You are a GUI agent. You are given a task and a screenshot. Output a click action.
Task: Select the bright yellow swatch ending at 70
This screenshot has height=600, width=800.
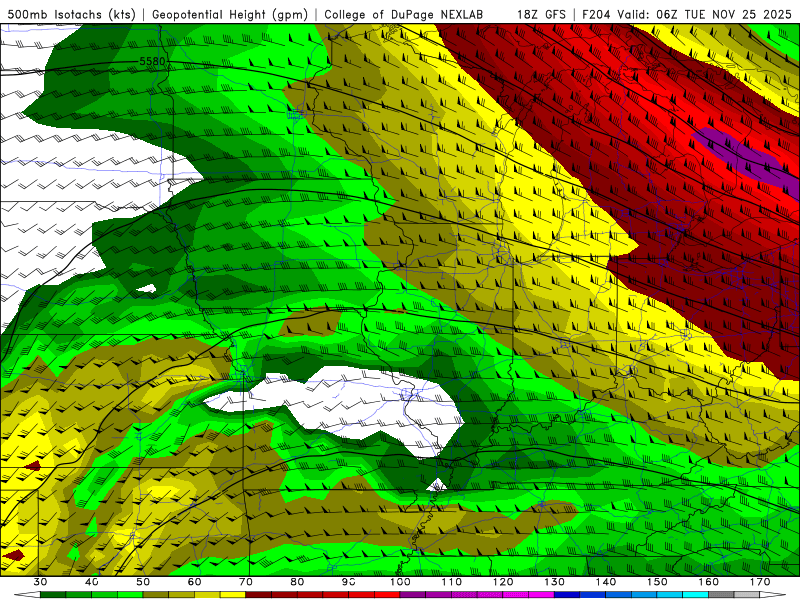pos(233,595)
